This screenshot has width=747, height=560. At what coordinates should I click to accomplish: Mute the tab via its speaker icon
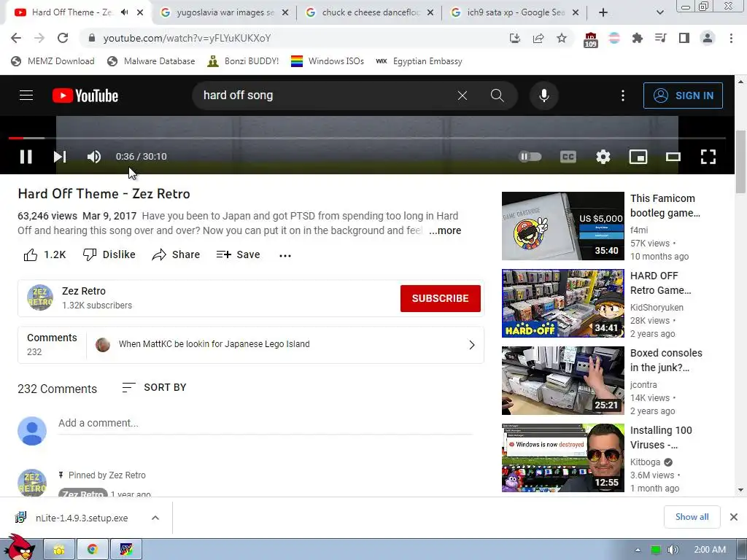pos(124,12)
